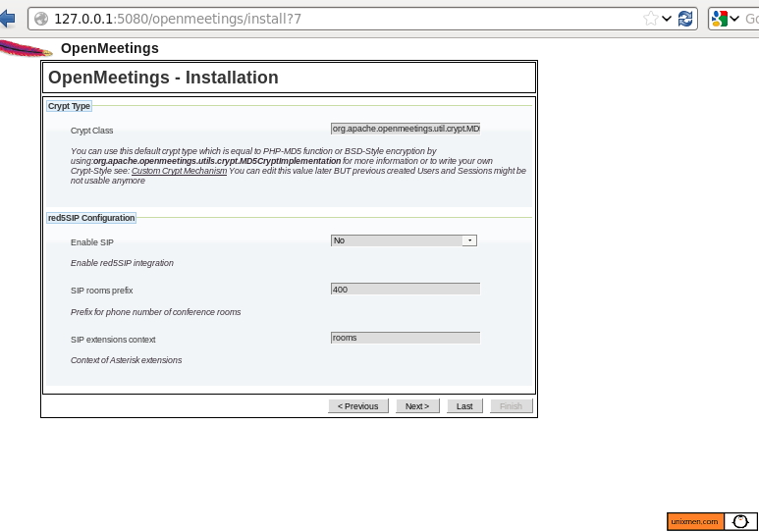Jump to the Last step button
The image size is (759, 532).
pyautogui.click(x=464, y=406)
